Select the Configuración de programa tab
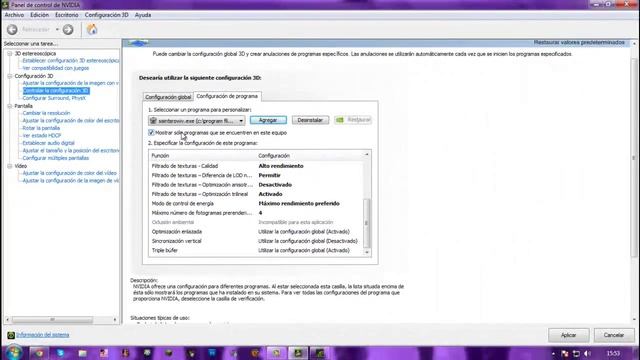The width and height of the screenshot is (640, 360). pyautogui.click(x=227, y=96)
